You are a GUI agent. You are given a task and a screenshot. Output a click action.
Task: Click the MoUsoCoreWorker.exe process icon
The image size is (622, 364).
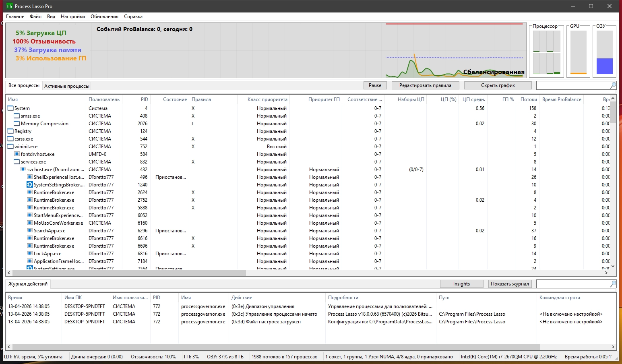[30, 223]
